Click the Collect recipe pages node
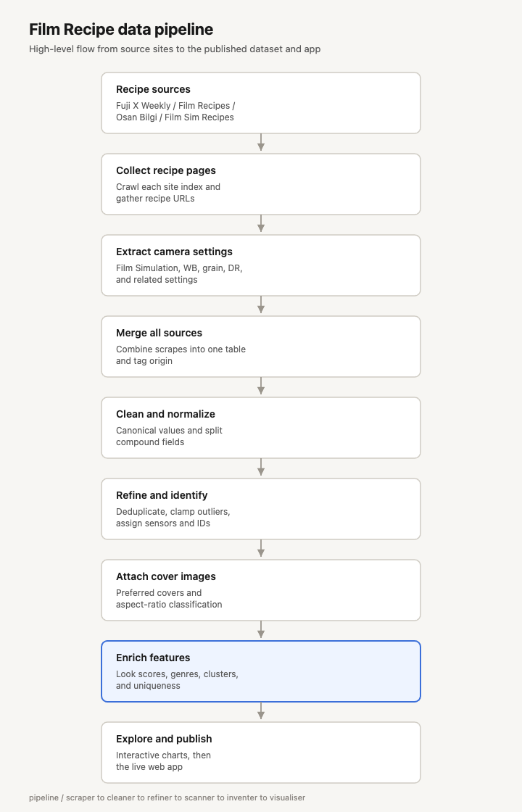The height and width of the screenshot is (812, 522). tap(261, 184)
